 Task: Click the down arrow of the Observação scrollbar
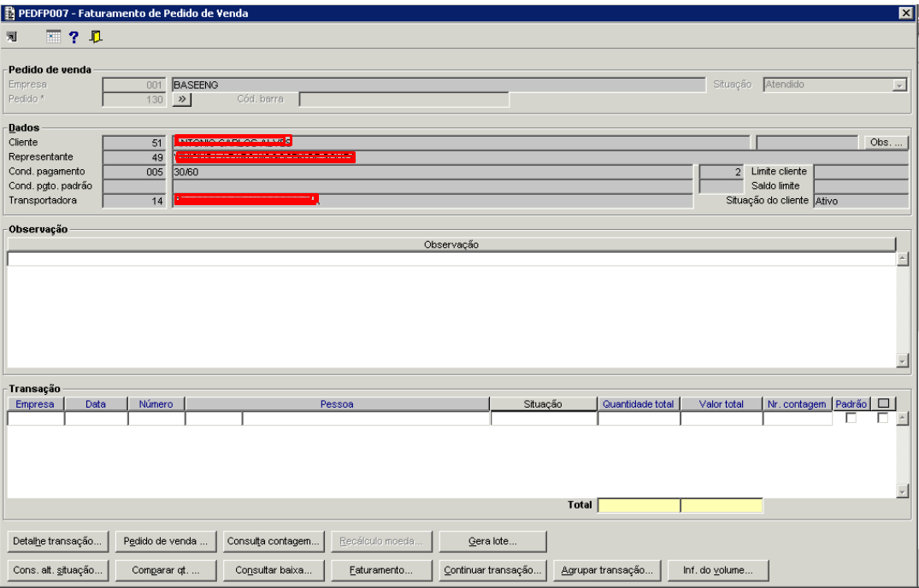click(903, 362)
